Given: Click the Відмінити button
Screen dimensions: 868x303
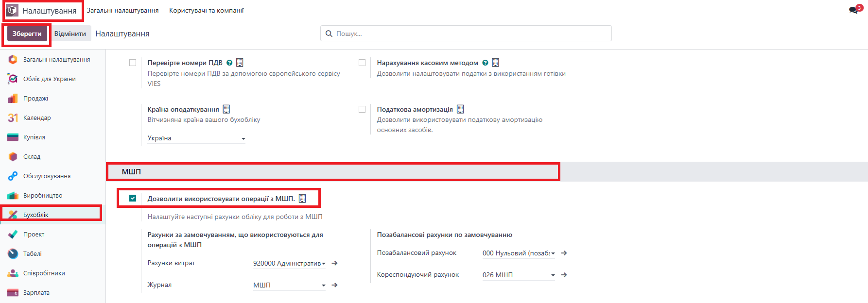Looking at the screenshot, I should coord(70,34).
